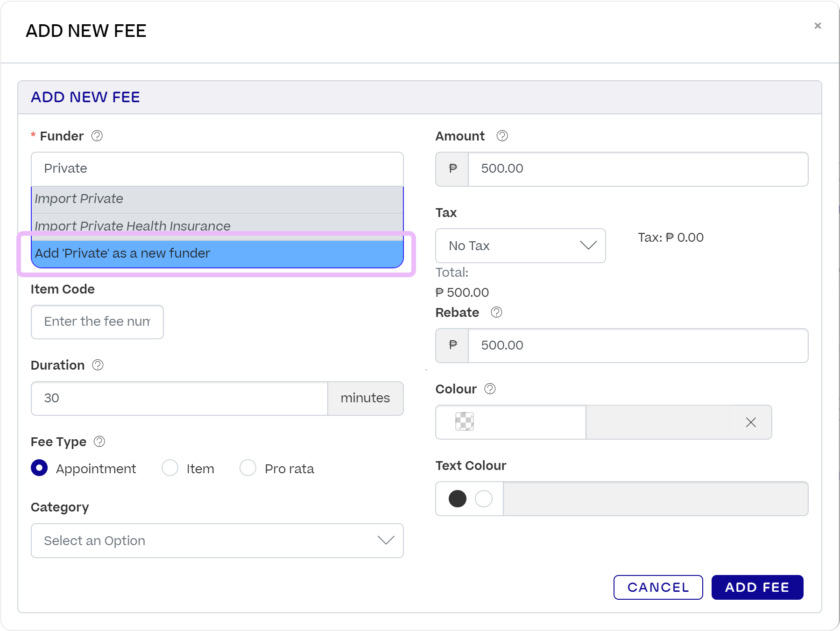Focus the Funder input containing Private
The height and width of the screenshot is (631, 840).
[x=217, y=168]
